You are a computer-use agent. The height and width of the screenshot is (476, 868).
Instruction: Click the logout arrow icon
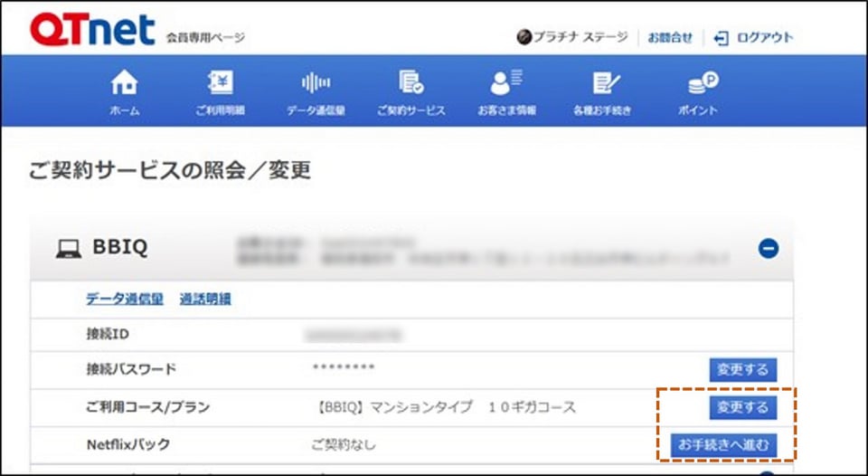721,38
